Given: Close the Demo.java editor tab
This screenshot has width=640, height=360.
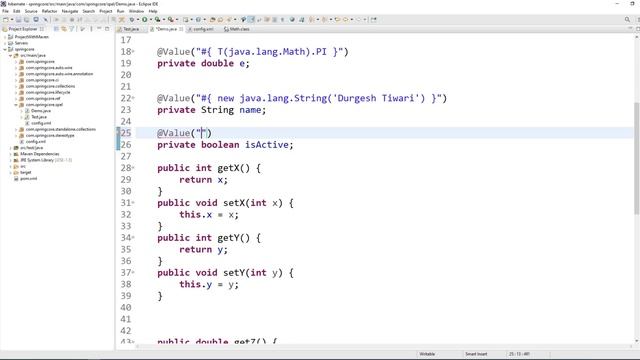Looking at the screenshot, I should pos(181,29).
